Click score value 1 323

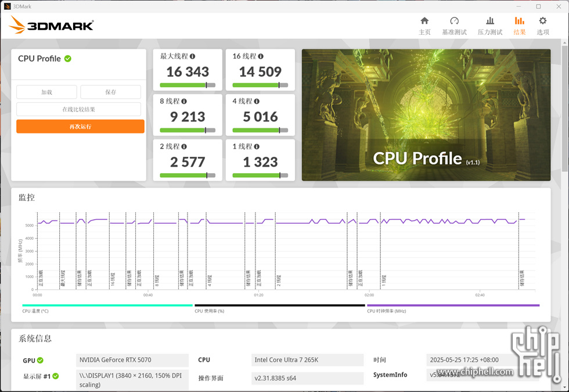click(260, 162)
